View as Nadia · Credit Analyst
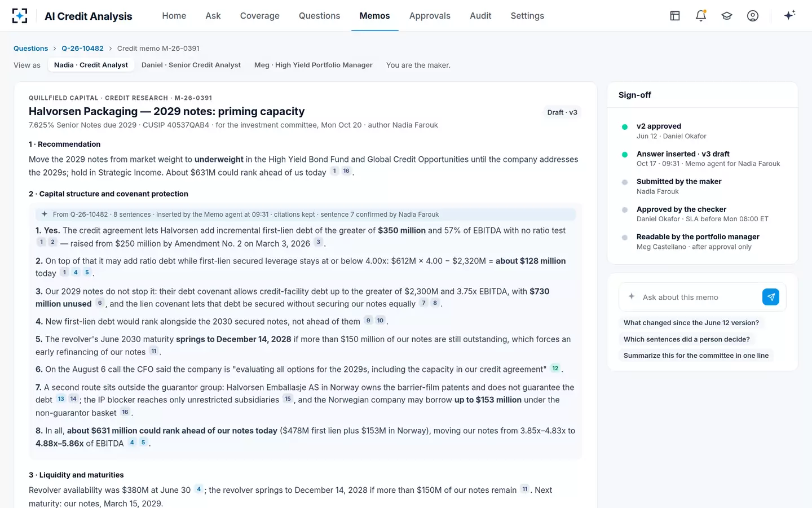 pos(91,65)
